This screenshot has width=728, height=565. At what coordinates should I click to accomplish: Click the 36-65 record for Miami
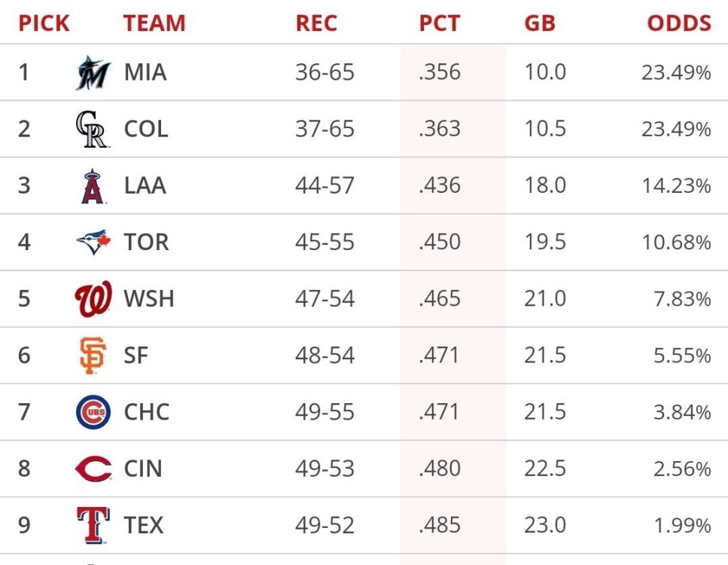324,73
